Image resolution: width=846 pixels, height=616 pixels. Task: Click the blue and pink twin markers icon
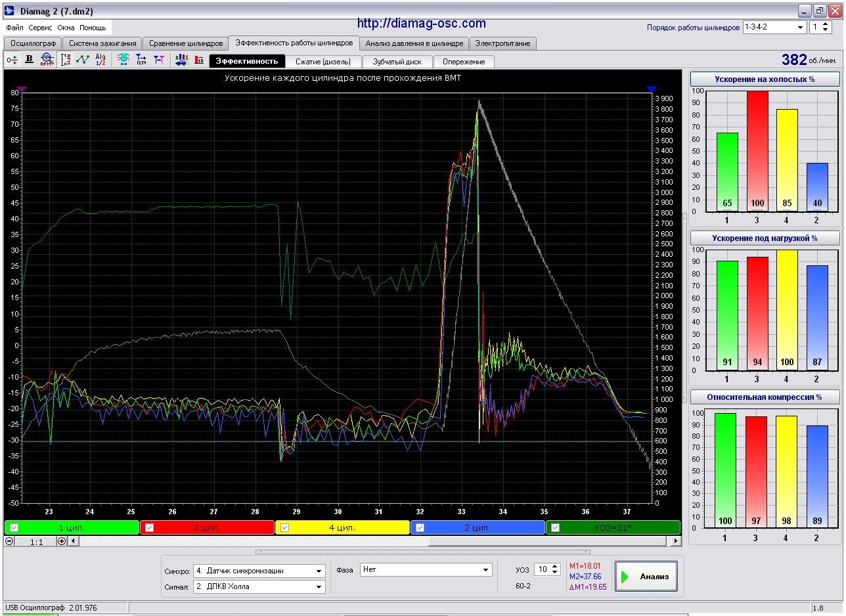pos(159,60)
